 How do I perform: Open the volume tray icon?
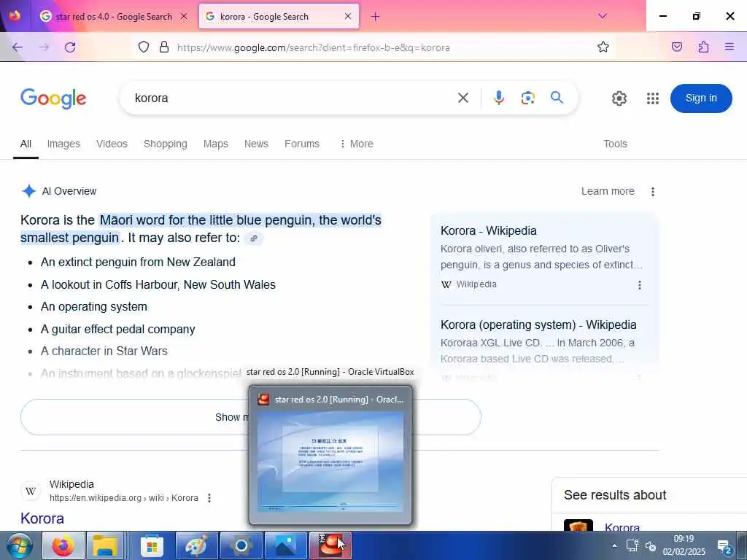651,545
